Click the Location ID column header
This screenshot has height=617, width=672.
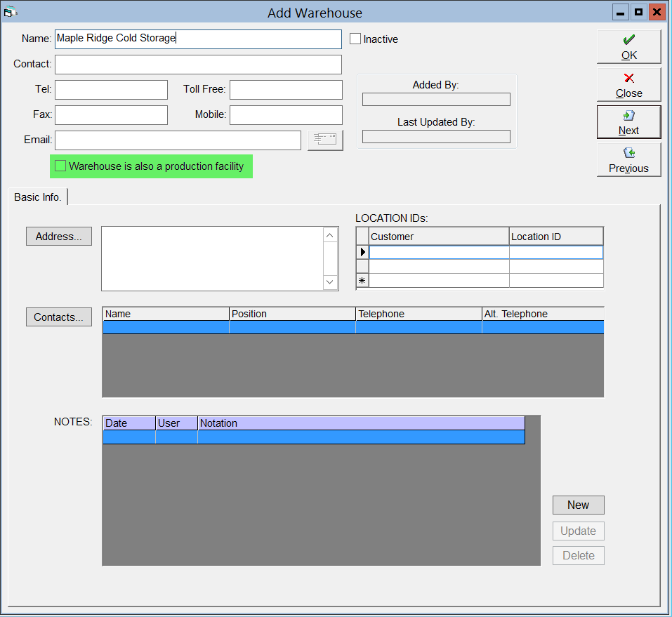pos(556,237)
